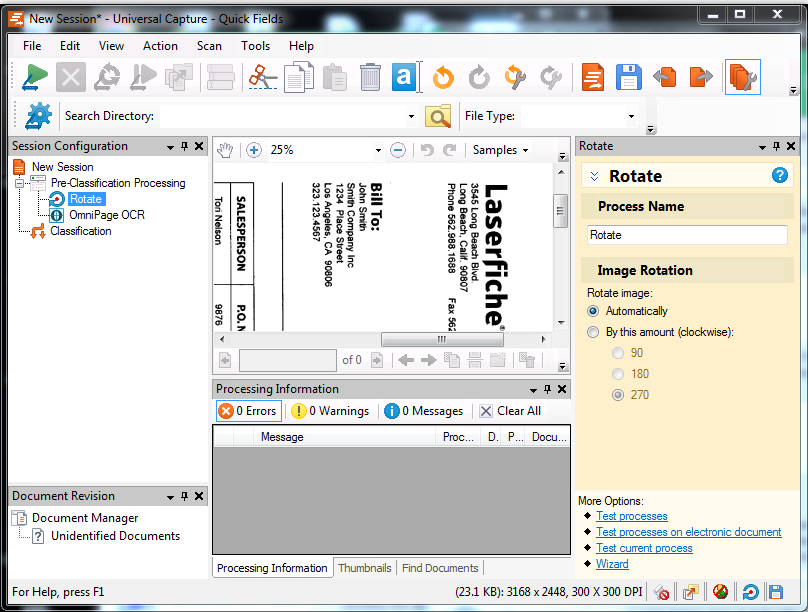Click the orange rotate counterclockwise icon
The image size is (808, 612).
pyautogui.click(x=443, y=77)
